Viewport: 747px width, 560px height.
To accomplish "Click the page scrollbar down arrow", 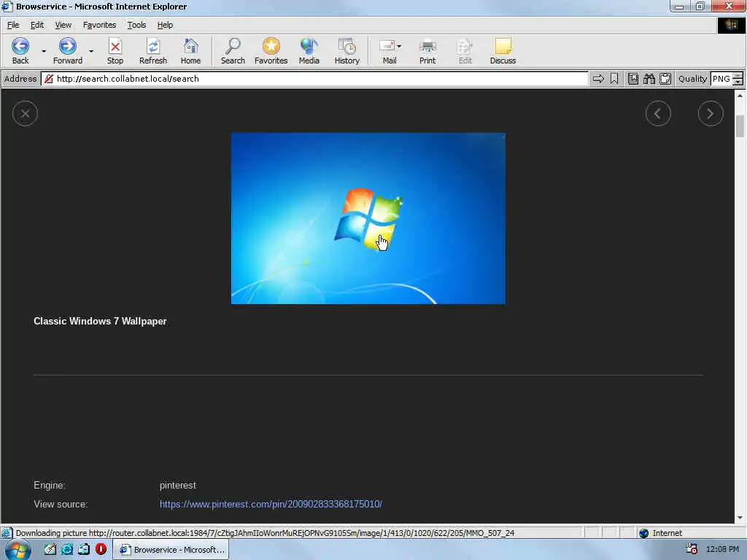I will (740, 518).
